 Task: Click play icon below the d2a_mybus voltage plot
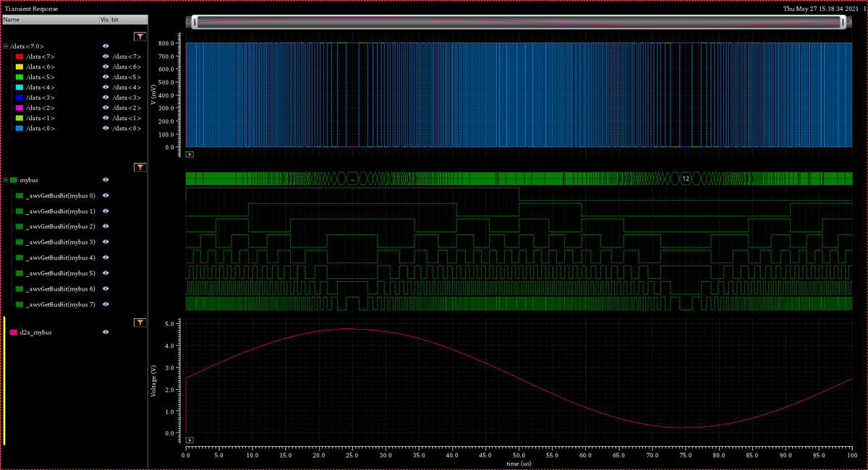[190, 440]
